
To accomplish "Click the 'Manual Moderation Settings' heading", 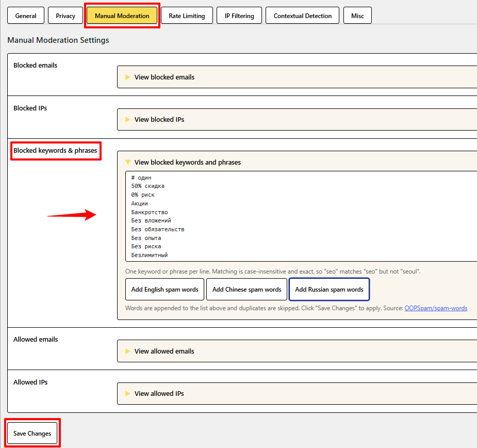I will (58, 40).
